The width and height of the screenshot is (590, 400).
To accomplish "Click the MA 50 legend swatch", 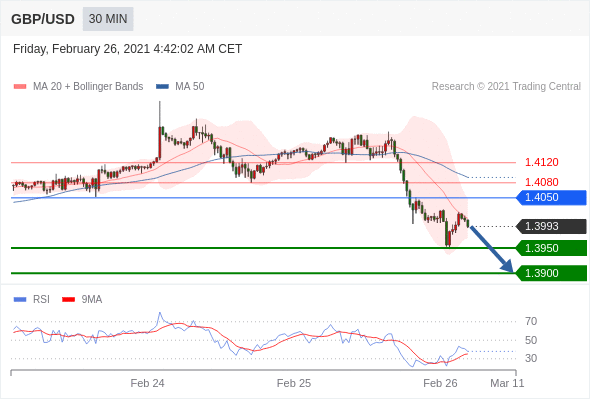I will tap(162, 87).
